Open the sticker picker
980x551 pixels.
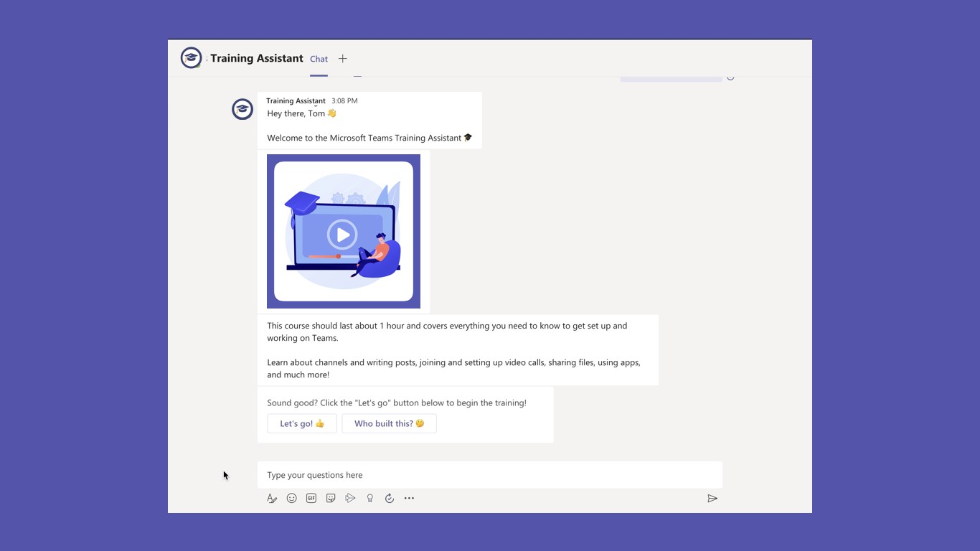(x=331, y=498)
